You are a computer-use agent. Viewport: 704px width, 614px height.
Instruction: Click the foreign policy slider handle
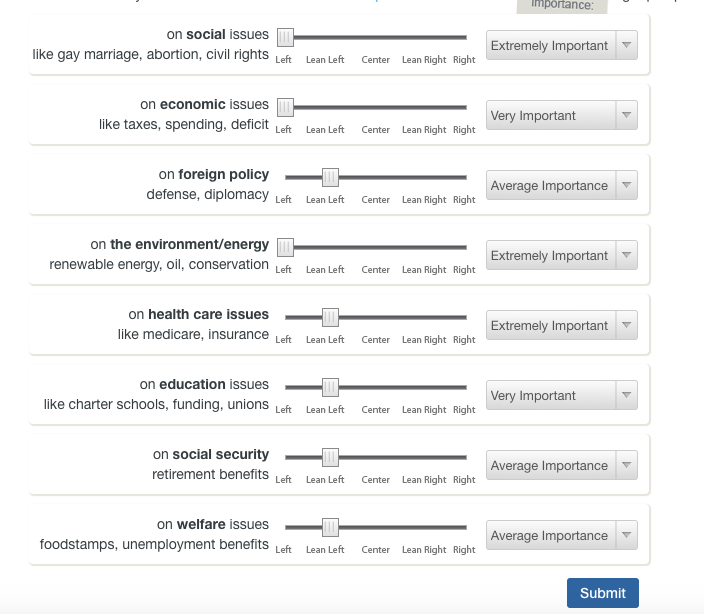tap(330, 177)
